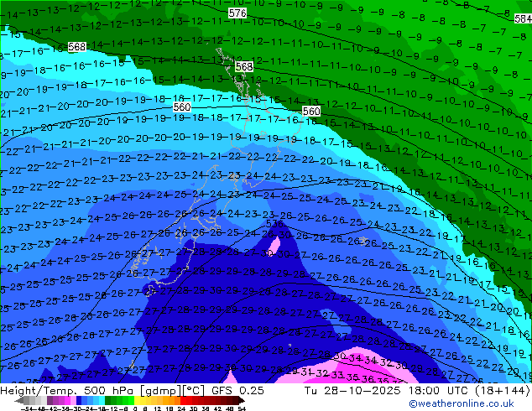The image size is (532, 411).
Task: Pick the cyan swatch at -18 on the scale
Action: (102, 401)
